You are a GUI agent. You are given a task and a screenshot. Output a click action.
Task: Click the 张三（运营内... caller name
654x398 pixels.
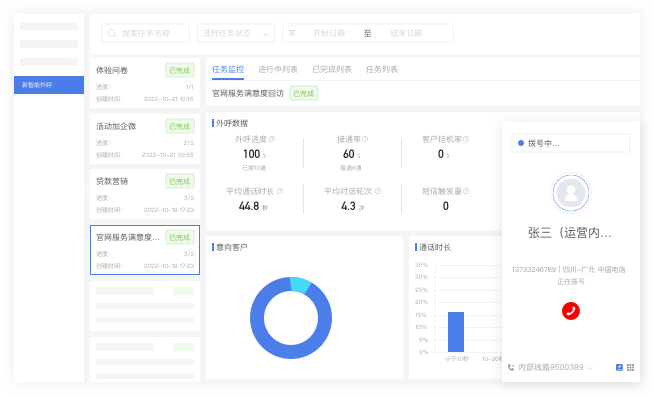(x=570, y=232)
